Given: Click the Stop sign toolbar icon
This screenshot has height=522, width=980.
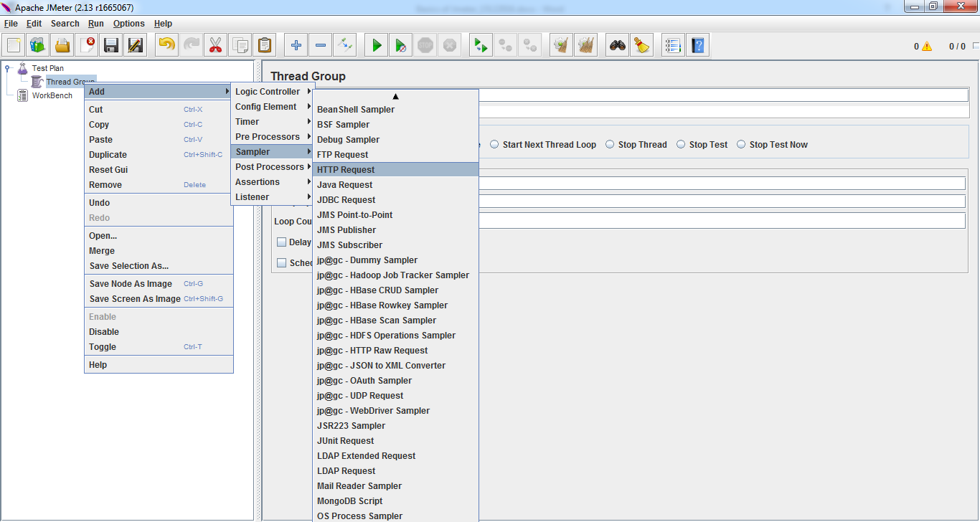Looking at the screenshot, I should (x=425, y=45).
